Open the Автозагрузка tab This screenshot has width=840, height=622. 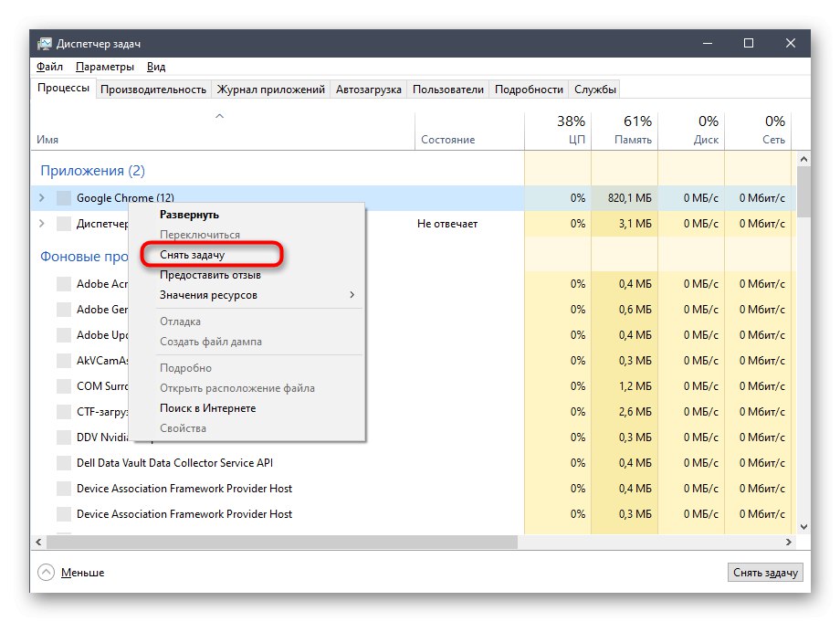tap(369, 90)
